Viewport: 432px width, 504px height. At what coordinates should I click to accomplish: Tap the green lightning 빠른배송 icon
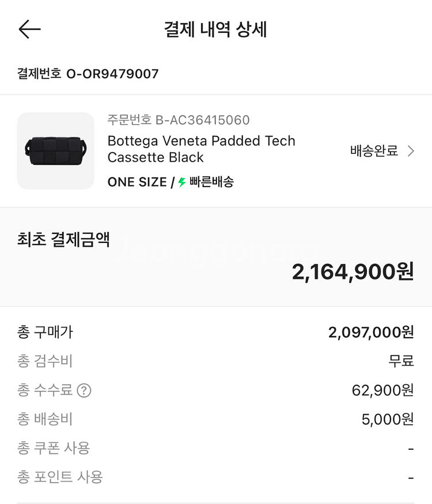point(182,183)
